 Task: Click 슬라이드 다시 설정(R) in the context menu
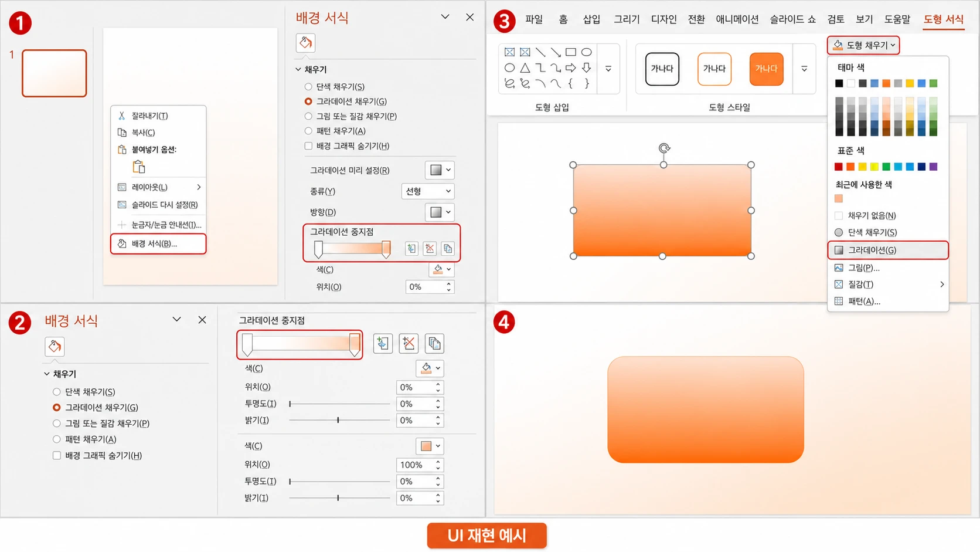[158, 205]
